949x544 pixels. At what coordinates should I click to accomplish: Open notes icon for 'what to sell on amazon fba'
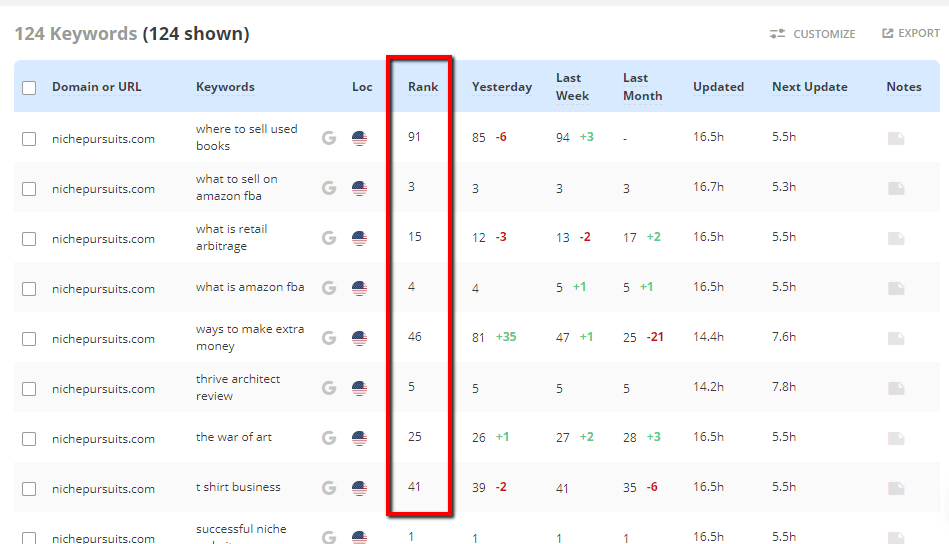point(896,189)
